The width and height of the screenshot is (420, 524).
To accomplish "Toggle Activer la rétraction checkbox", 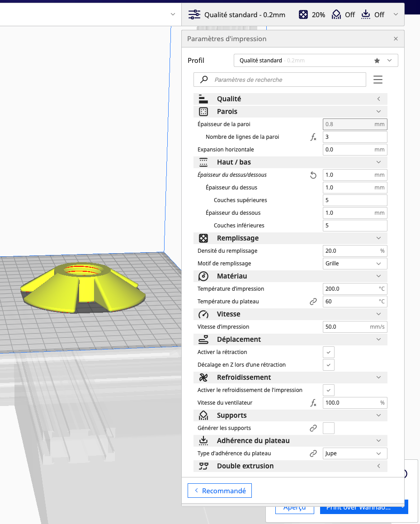I will (x=328, y=352).
